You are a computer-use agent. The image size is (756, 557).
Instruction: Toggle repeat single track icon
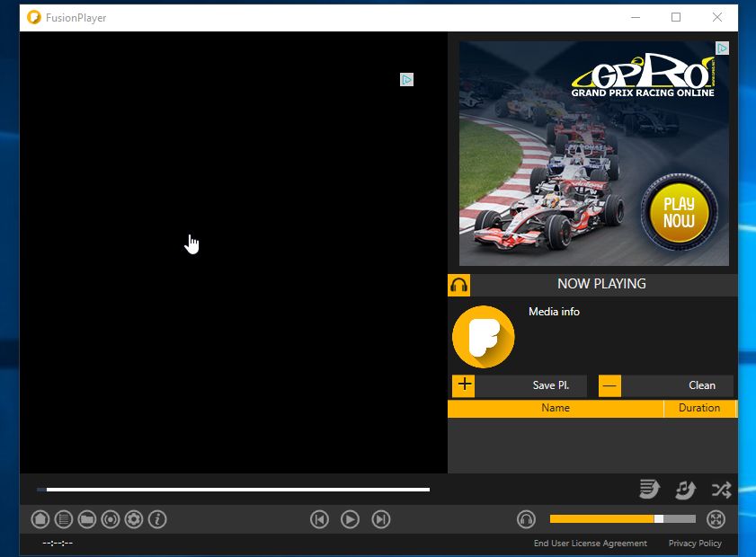(x=685, y=490)
